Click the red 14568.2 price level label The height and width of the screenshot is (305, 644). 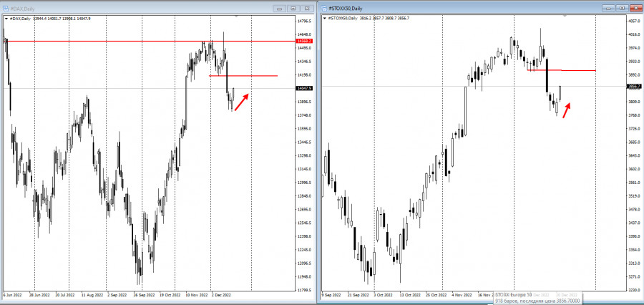[304, 41]
